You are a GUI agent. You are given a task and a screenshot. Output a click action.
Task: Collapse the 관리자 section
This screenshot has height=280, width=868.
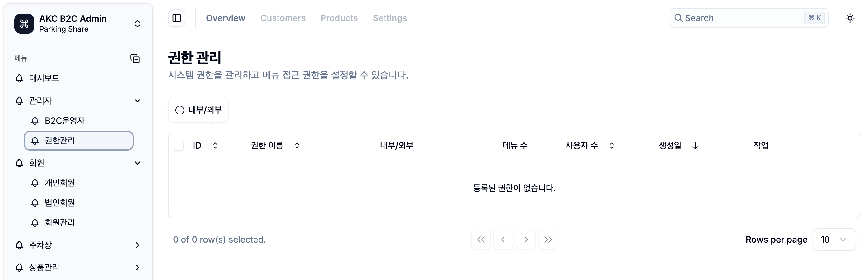(137, 100)
